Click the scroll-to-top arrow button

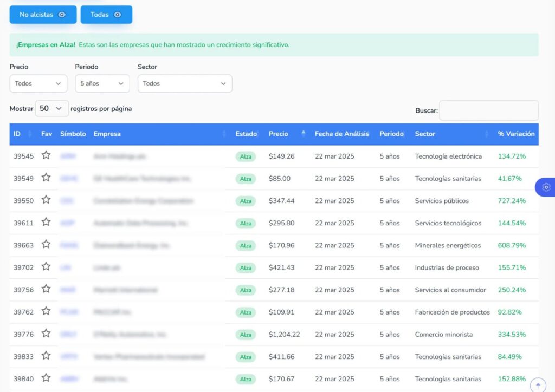pyautogui.click(x=538, y=385)
